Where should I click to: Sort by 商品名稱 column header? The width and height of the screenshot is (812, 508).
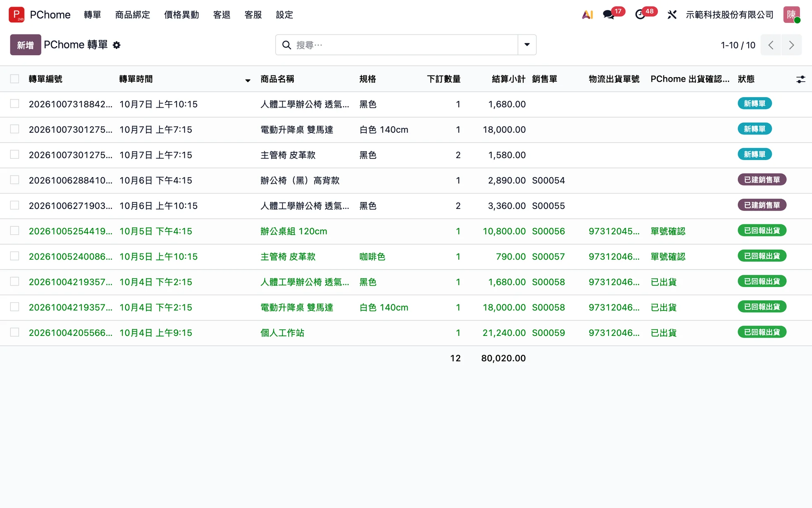tap(277, 79)
